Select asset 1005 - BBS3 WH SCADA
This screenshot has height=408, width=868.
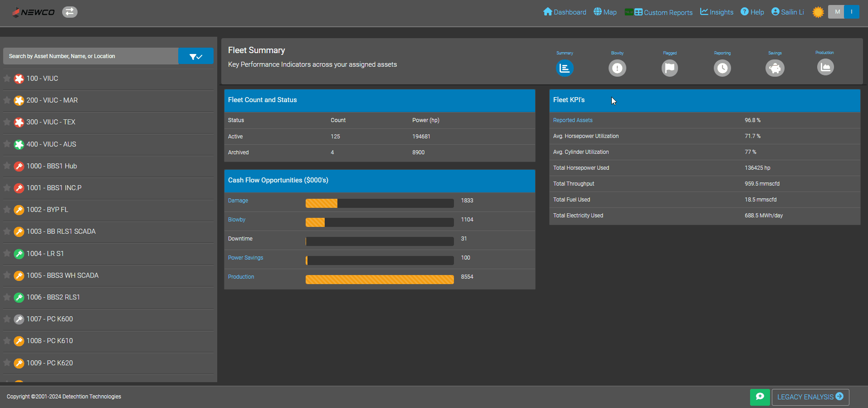[x=63, y=275]
